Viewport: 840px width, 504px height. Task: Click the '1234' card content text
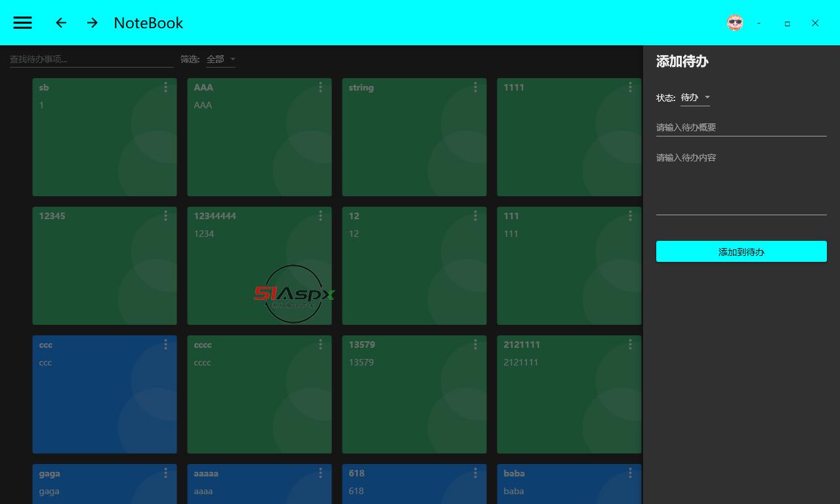pyautogui.click(x=203, y=234)
